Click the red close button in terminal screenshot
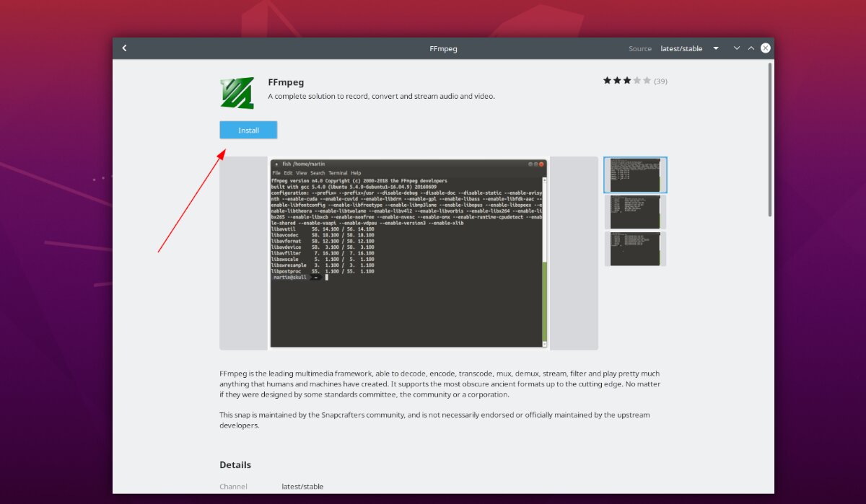The height and width of the screenshot is (504, 866). point(541,164)
